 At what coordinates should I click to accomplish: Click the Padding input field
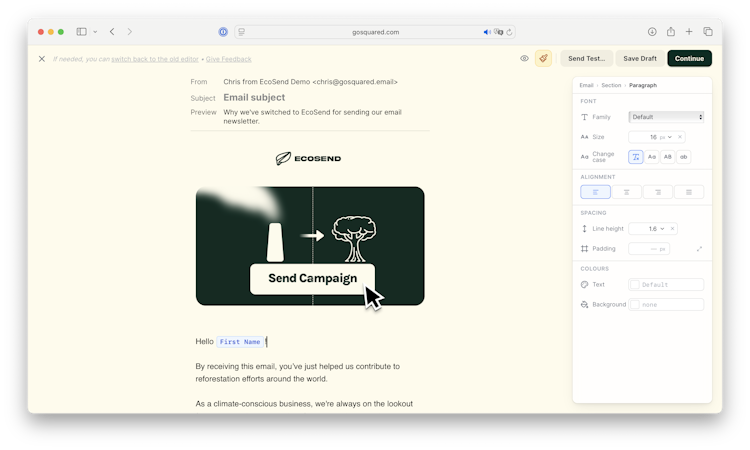coord(649,249)
